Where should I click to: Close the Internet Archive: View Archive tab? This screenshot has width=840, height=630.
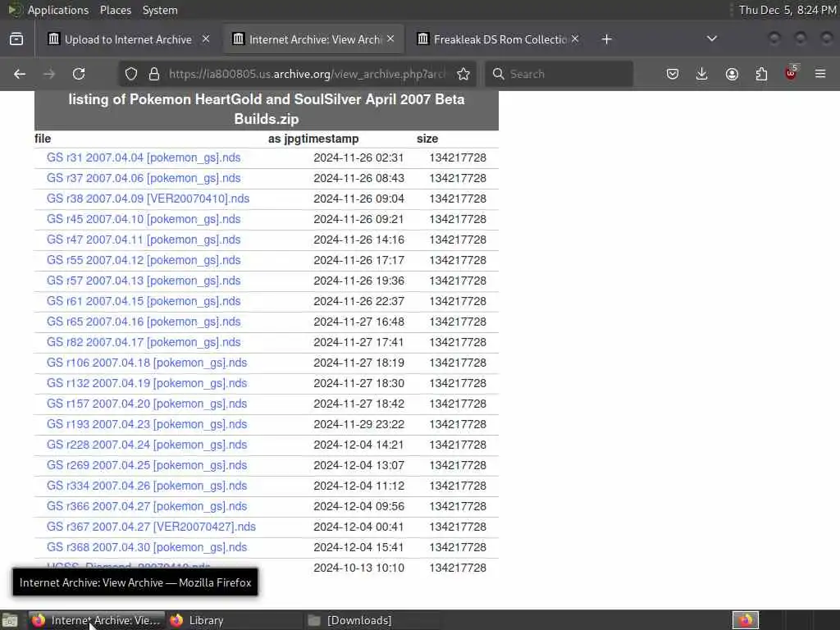click(x=390, y=39)
